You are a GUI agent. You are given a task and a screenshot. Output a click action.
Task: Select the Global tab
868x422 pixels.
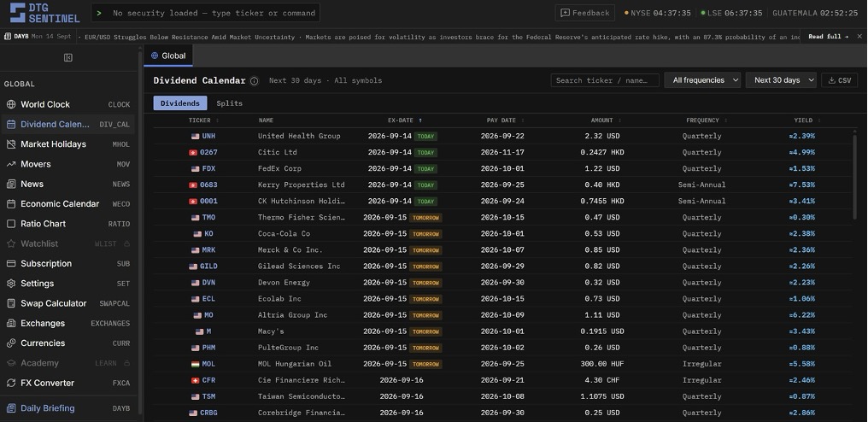click(168, 56)
